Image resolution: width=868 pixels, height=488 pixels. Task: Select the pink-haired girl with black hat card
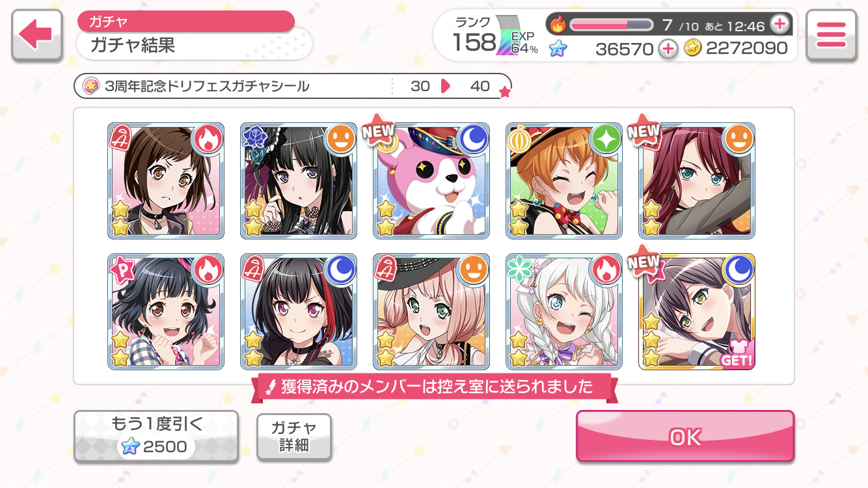(431, 312)
